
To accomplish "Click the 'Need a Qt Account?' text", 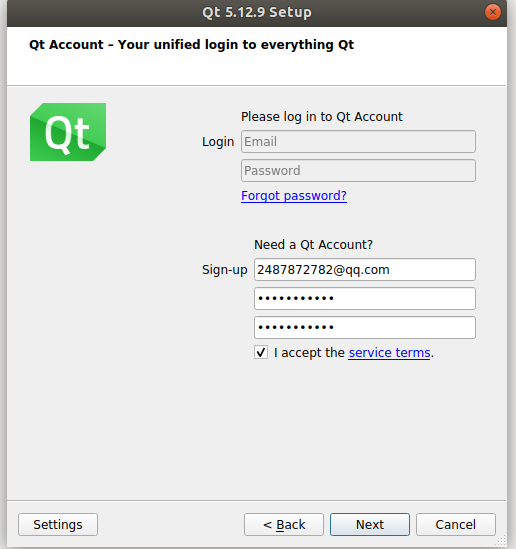I will (x=313, y=244).
